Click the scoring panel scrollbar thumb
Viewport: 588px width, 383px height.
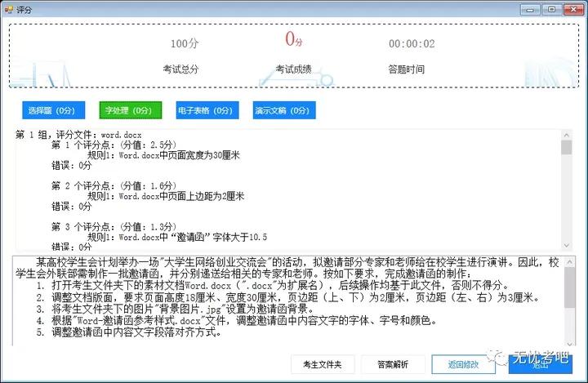pyautogui.click(x=566, y=148)
